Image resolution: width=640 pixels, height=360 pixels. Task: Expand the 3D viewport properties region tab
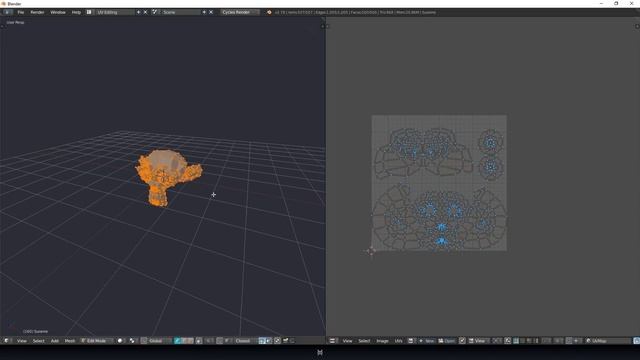322,26
